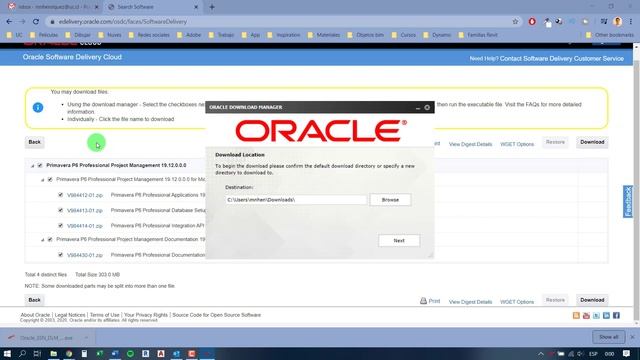Open the Terms of Use footer link
The height and width of the screenshot is (360, 640).
[x=104, y=315]
